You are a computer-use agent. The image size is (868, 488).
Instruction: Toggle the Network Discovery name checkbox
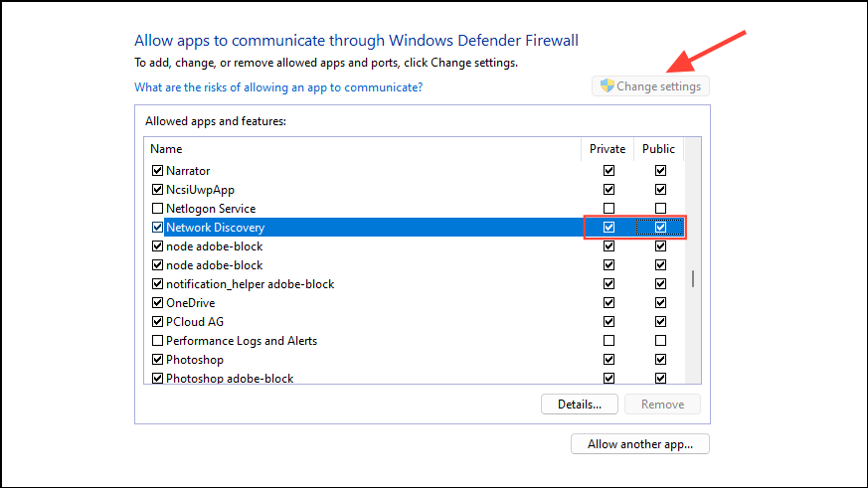click(157, 227)
